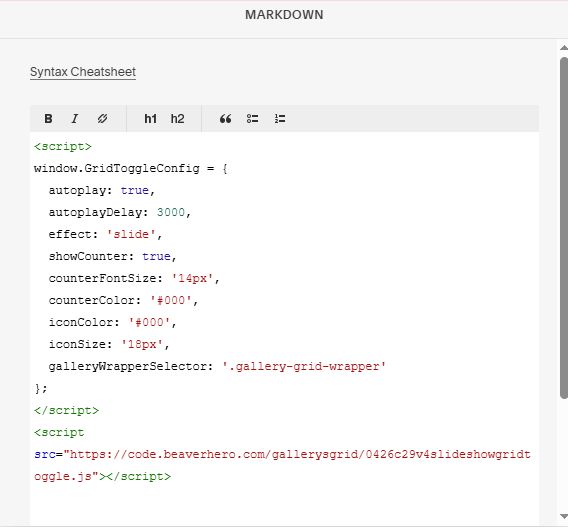The height and width of the screenshot is (527, 568).
Task: Open the Syntax Cheatsheet link
Action: (83, 72)
